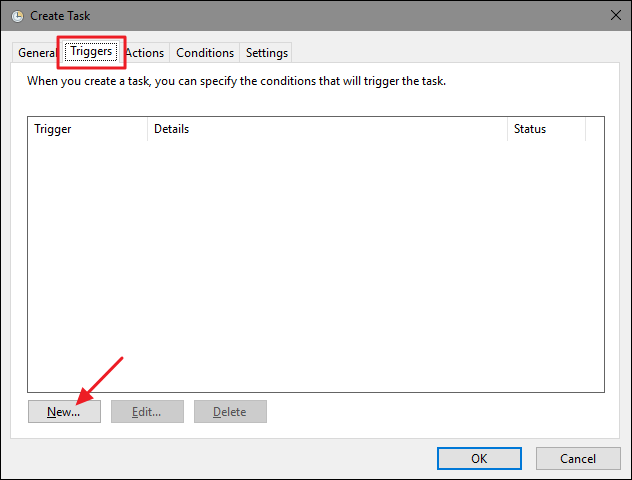
Task: Click the Edit... button
Action: click(x=147, y=411)
